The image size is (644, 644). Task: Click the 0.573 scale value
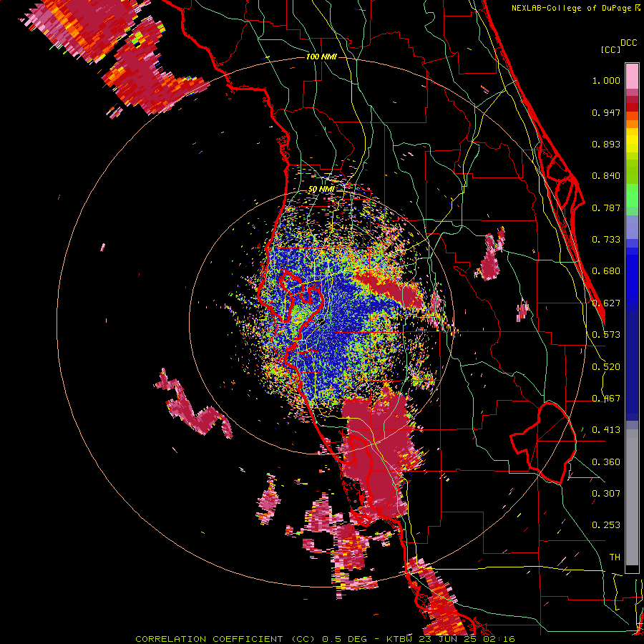(x=606, y=335)
